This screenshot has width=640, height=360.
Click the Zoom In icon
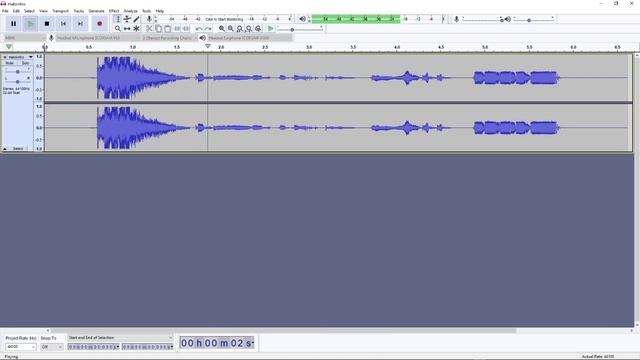tap(222, 29)
